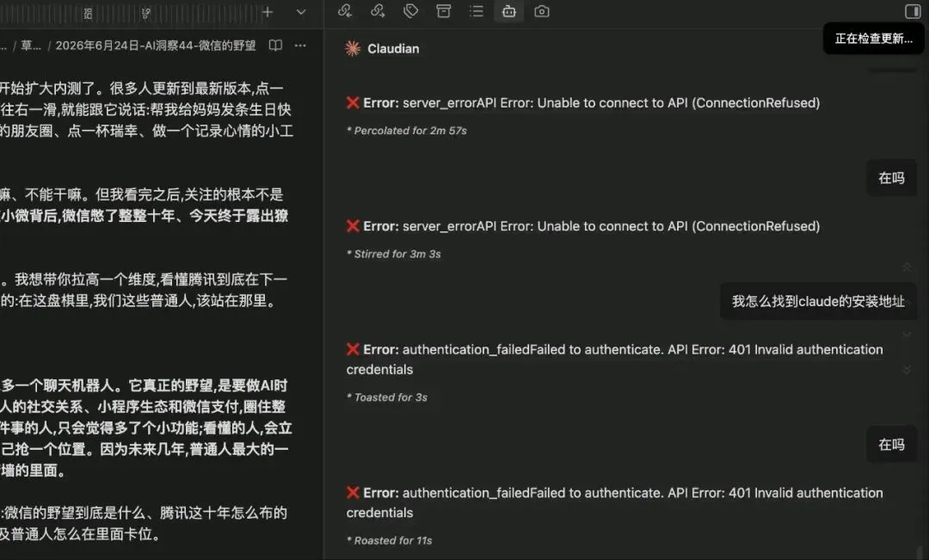This screenshot has height=560, width=929.
Task: Click the '* Toasted for 3s' status
Action: [x=387, y=397]
